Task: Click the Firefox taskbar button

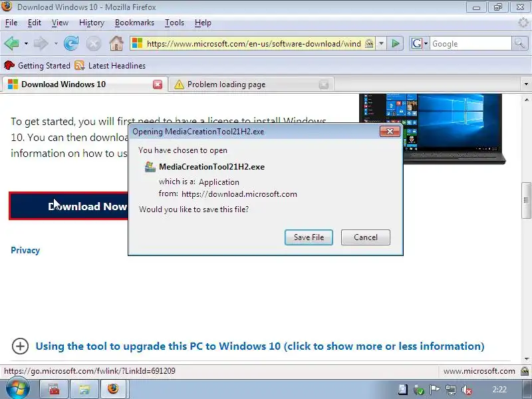Action: 113,389
